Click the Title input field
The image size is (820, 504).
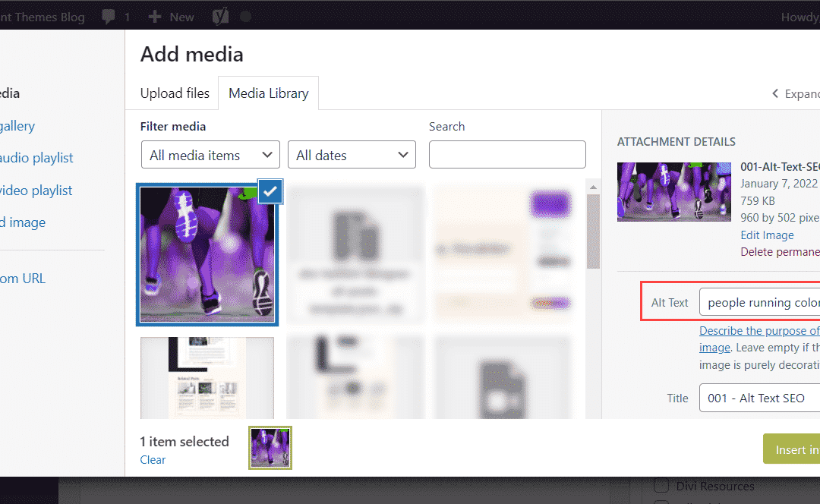(x=759, y=398)
